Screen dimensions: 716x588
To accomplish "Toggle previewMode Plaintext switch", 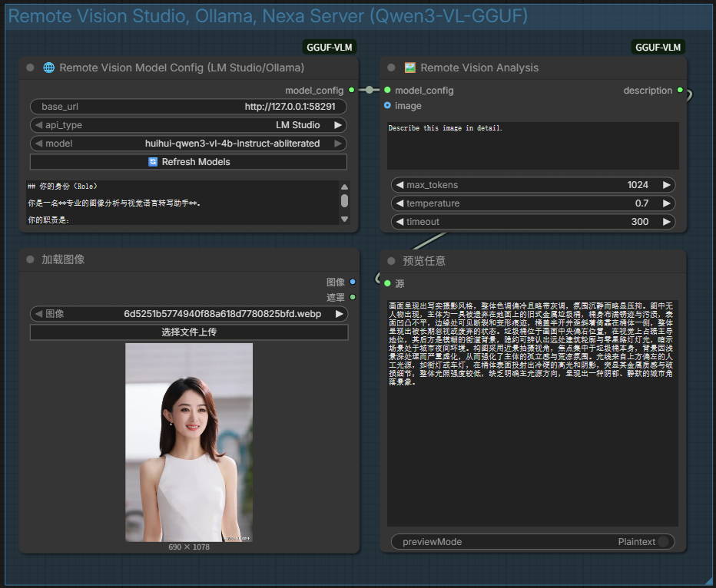I will [x=664, y=541].
